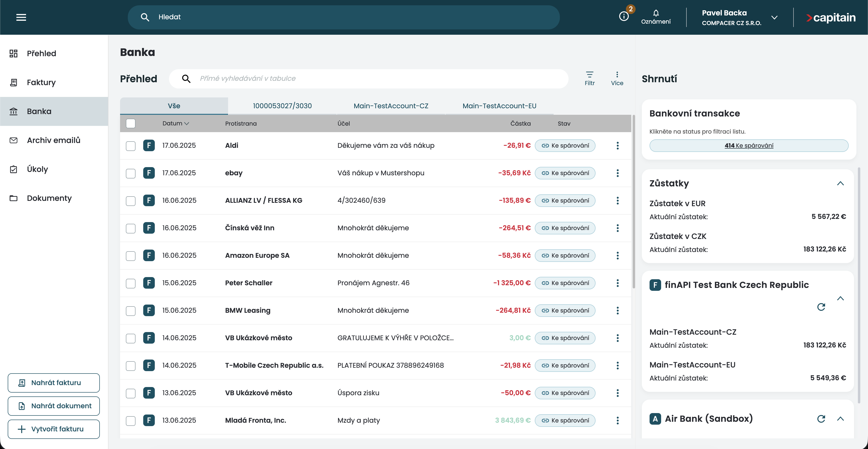Toggle the select-all checkbox in table header
Viewport: 868px width, 449px height.
pyautogui.click(x=130, y=123)
